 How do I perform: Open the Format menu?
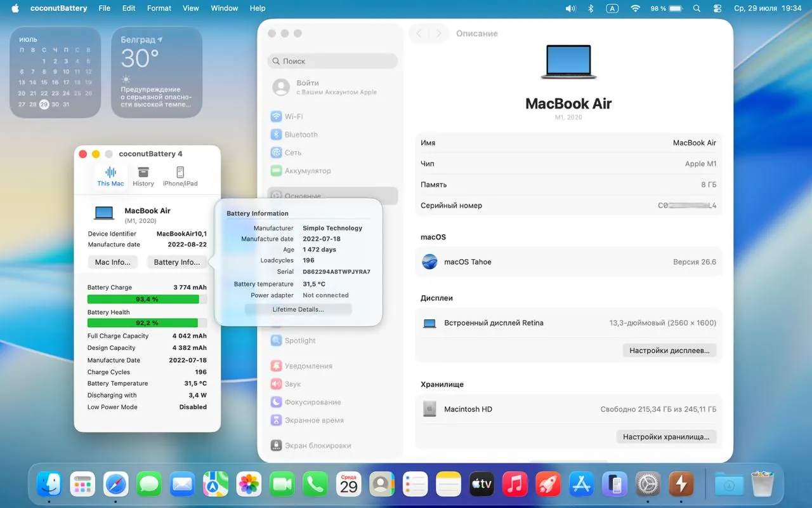tap(159, 8)
